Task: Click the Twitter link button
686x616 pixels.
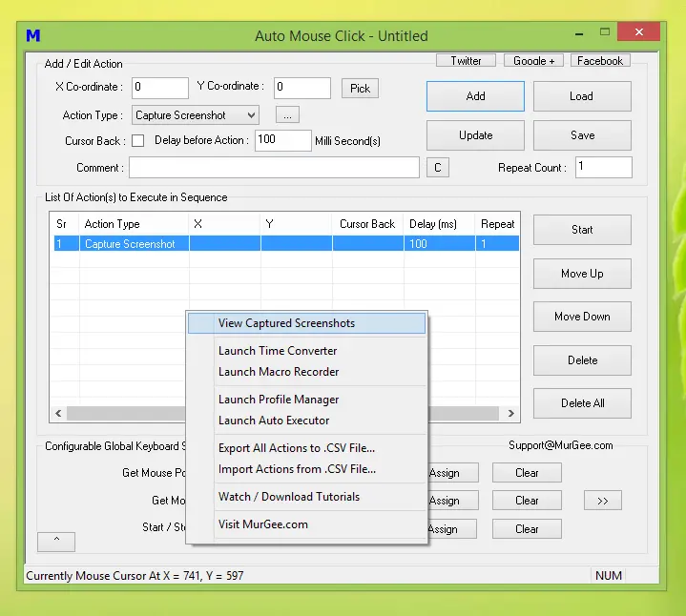Action: click(466, 61)
